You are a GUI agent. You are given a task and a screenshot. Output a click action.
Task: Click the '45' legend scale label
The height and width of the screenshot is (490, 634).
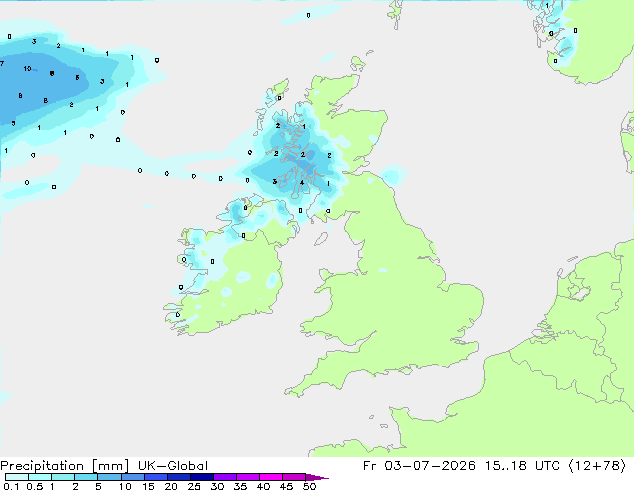287,486
